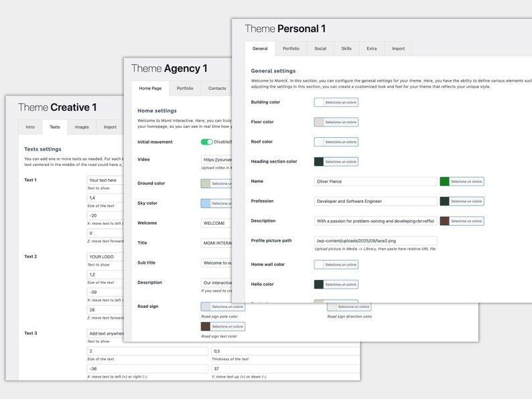The height and width of the screenshot is (399, 532).
Task: Select Texts tab in Theme Creative 1
Action: coord(55,127)
